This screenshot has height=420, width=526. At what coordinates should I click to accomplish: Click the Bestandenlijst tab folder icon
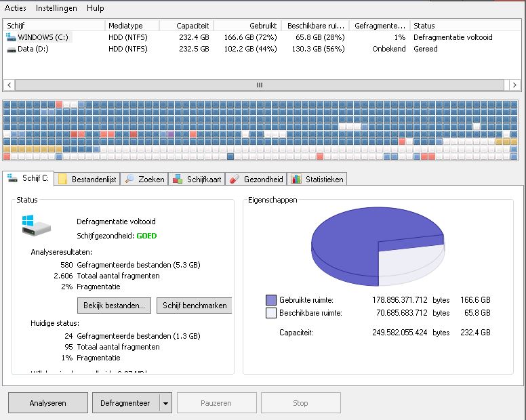tap(62, 180)
